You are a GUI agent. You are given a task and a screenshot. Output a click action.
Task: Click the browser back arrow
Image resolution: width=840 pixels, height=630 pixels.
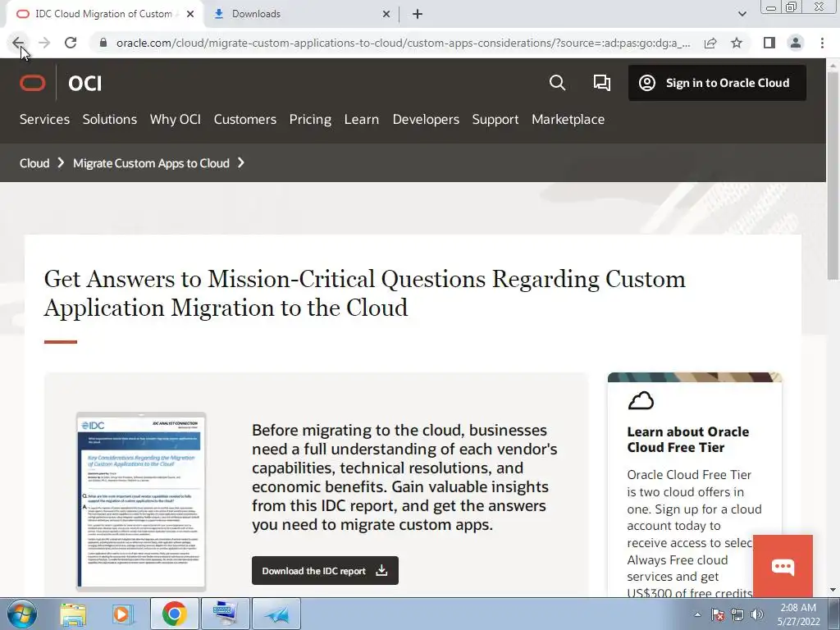tap(18, 43)
